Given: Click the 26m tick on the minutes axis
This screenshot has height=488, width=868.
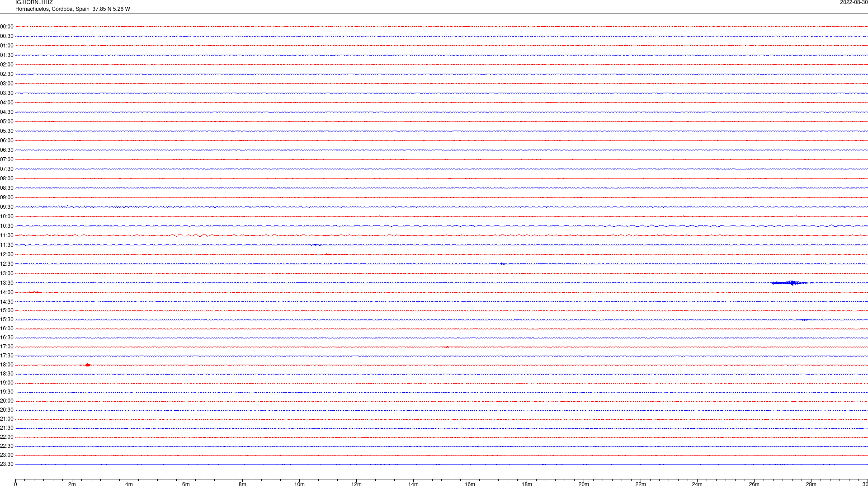Looking at the screenshot, I should tap(754, 484).
